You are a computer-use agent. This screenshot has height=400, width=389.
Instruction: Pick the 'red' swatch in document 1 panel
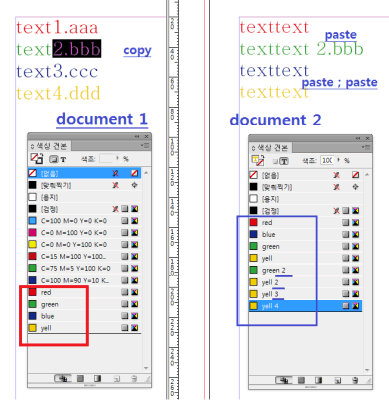tap(85, 292)
